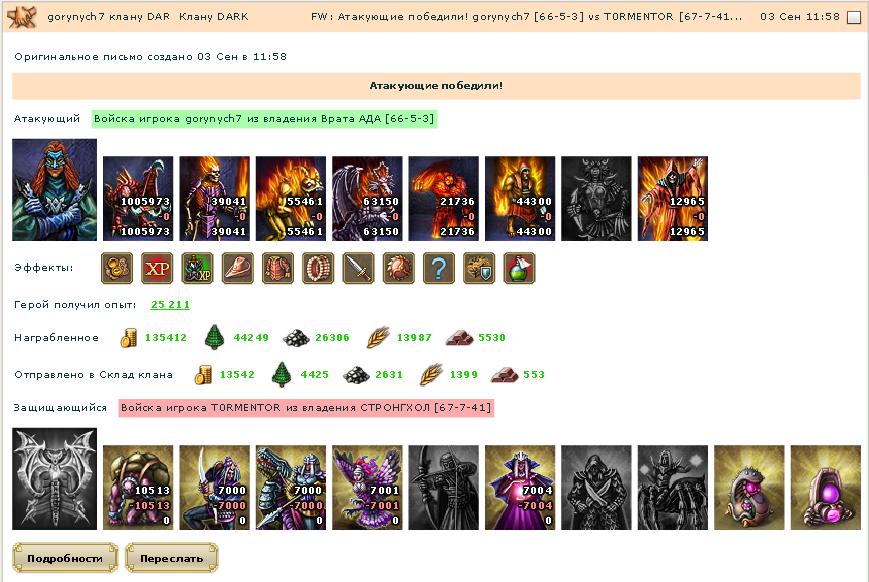The image size is (869, 582).
Task: Open the hero experience 25 211 link
Action: tap(170, 304)
